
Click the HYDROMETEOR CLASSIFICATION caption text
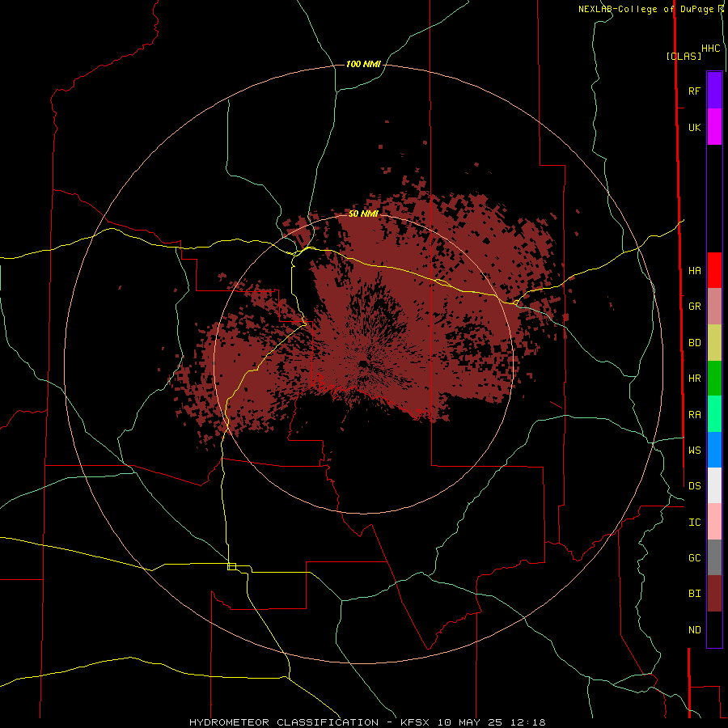[284, 722]
